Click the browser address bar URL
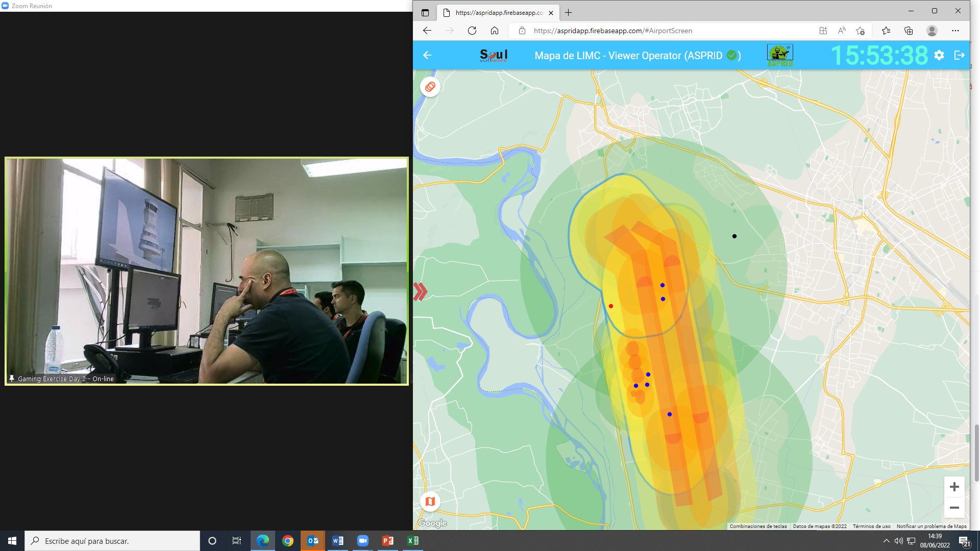This screenshot has width=980, height=551. click(612, 31)
